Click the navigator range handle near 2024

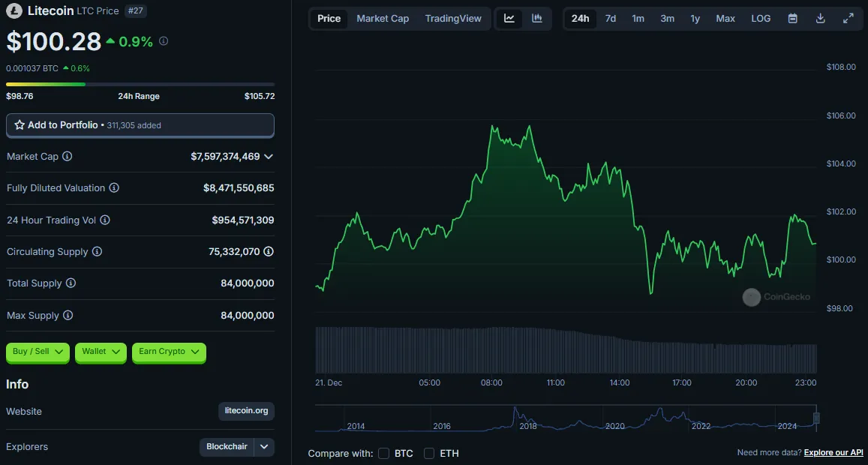pyautogui.click(x=815, y=418)
